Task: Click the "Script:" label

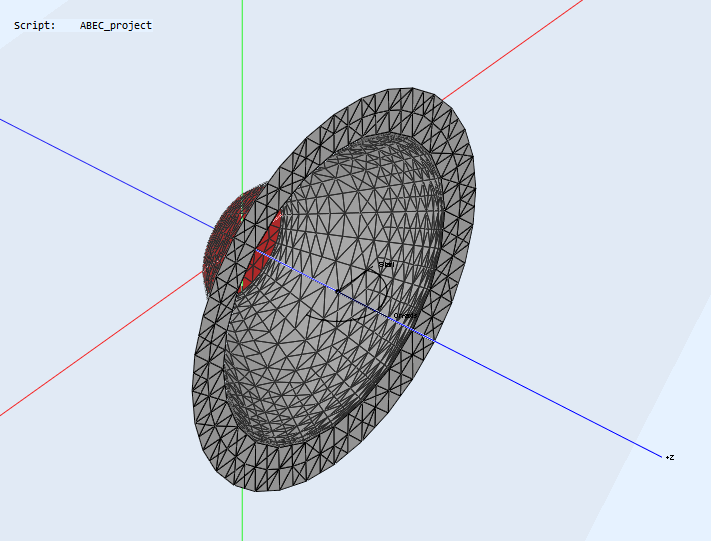Action: pos(34,25)
